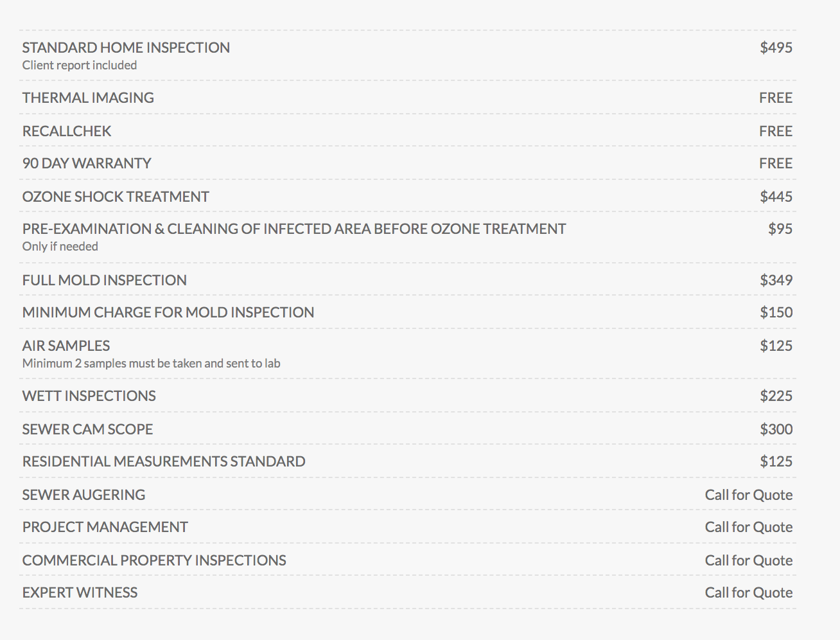Viewport: 840px width, 640px height.
Task: Click Call for Quote beside Project Management
Action: point(749,527)
